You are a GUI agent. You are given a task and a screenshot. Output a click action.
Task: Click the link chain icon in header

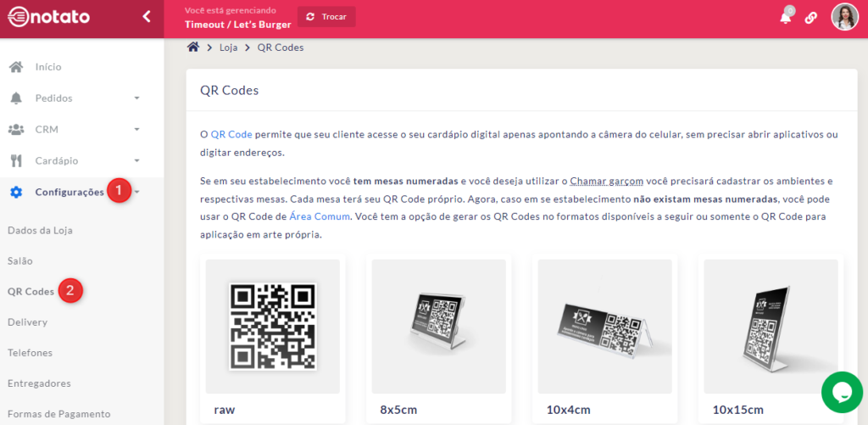point(811,18)
